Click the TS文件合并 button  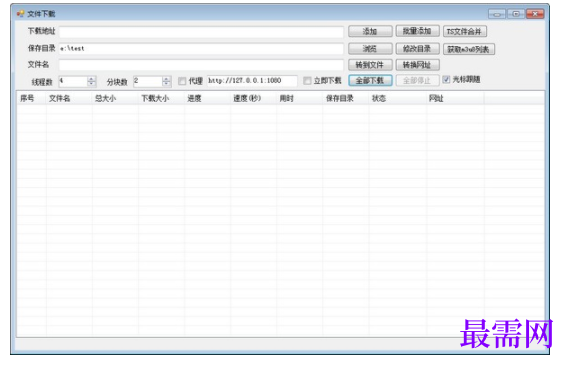(x=465, y=32)
